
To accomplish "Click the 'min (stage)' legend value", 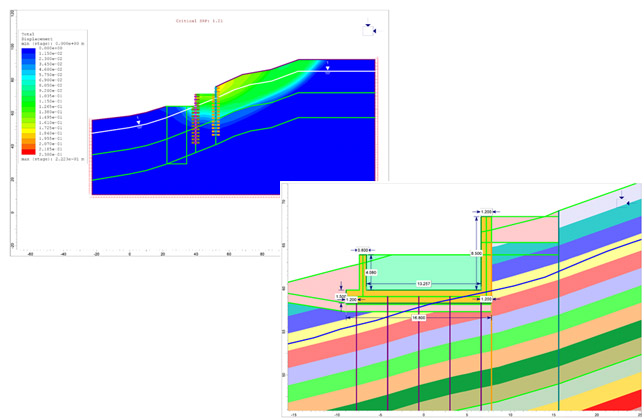I will (53, 43).
